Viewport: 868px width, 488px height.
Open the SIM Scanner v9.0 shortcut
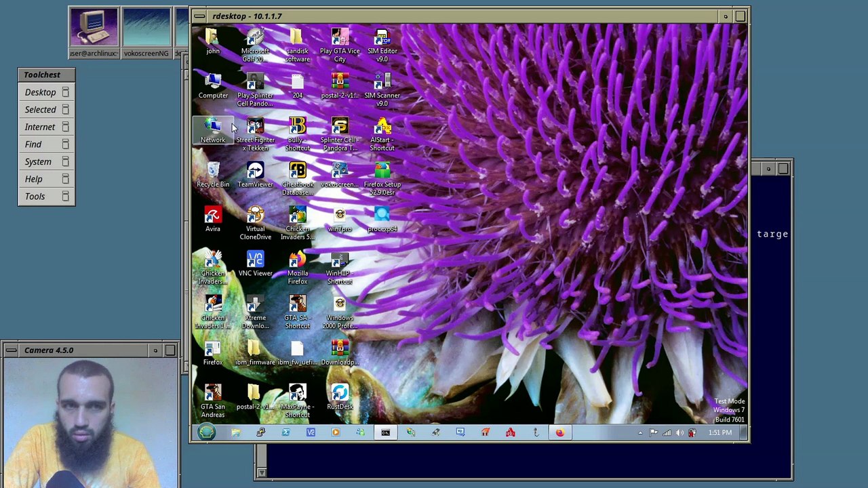tap(382, 90)
